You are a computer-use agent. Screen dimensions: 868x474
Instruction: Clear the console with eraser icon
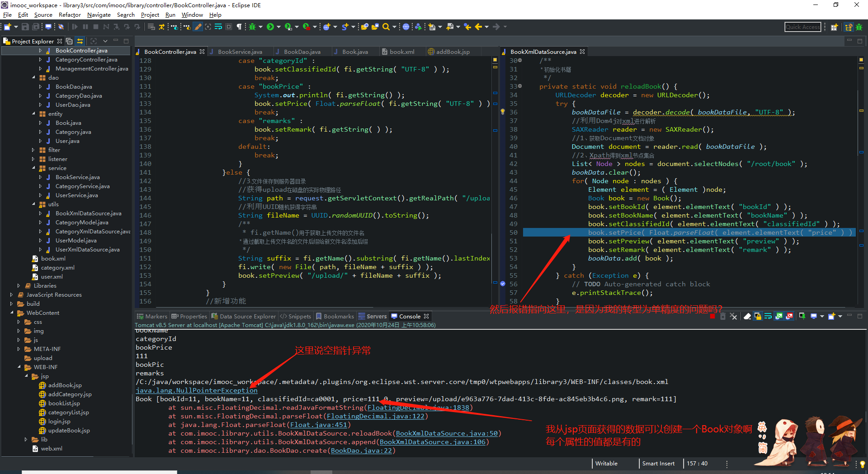[747, 316]
